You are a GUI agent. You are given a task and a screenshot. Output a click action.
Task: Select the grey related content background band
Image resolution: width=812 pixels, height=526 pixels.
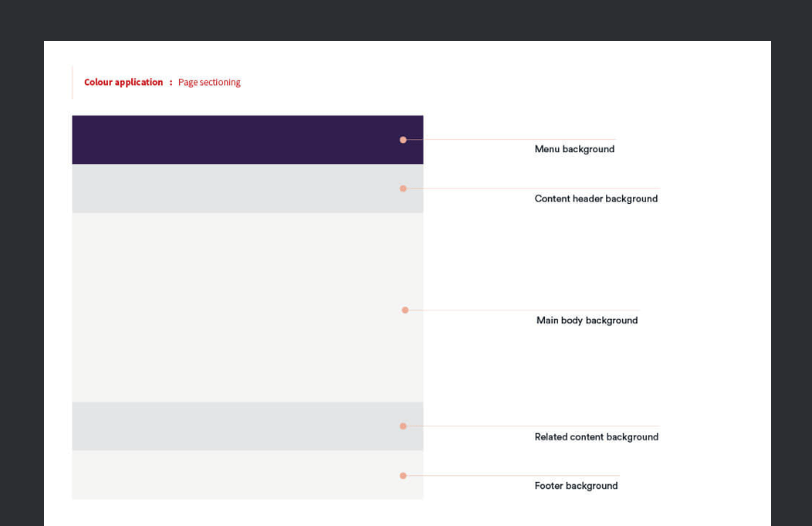tap(232, 426)
